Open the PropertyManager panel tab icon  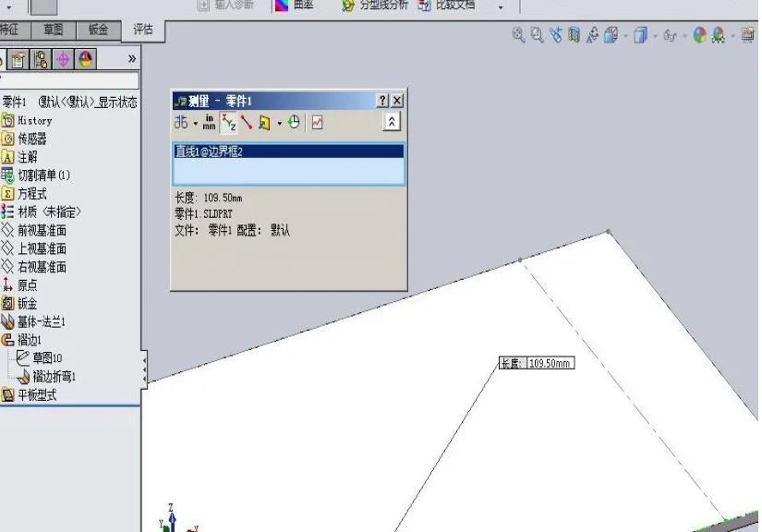pos(18,59)
